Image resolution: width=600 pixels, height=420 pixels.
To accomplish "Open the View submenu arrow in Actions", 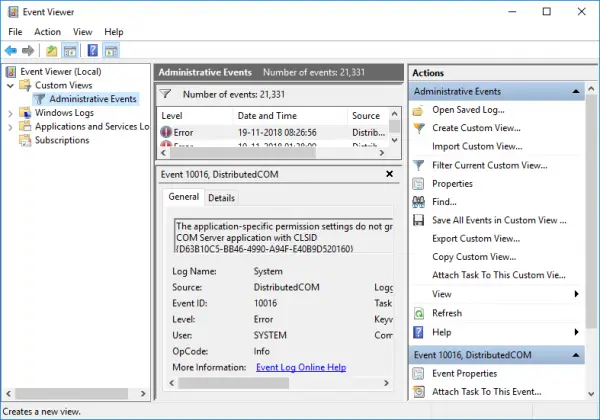I will pyautogui.click(x=576, y=294).
